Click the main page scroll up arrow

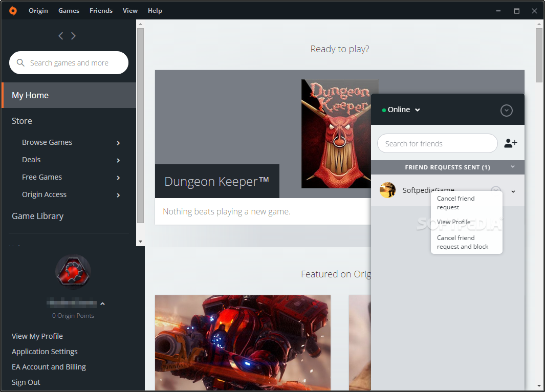pyautogui.click(x=539, y=24)
